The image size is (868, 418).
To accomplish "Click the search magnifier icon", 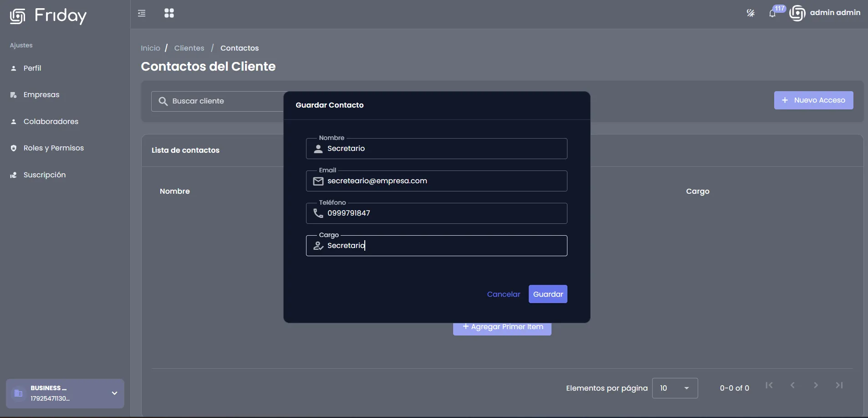I will [163, 101].
